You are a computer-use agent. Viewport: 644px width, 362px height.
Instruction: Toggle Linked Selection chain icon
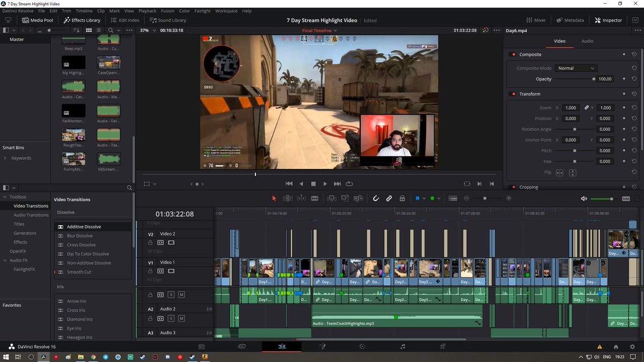389,198
